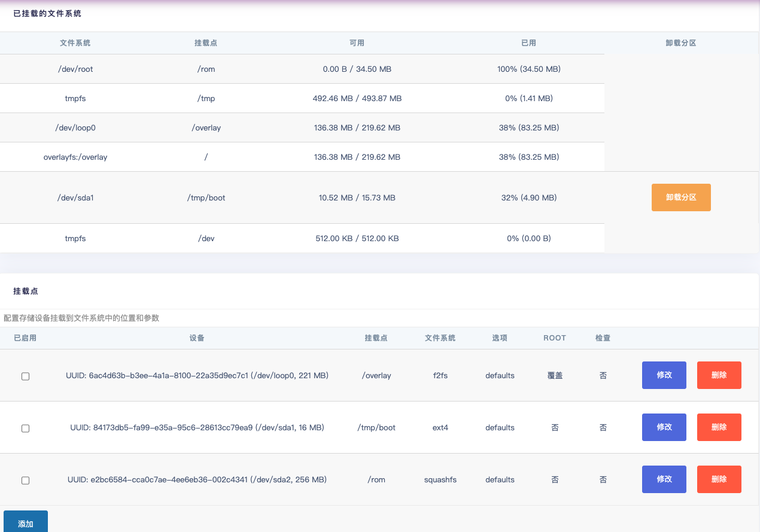This screenshot has height=532, width=760.
Task: Click the 文件系统 column header
Action: [x=75, y=42]
